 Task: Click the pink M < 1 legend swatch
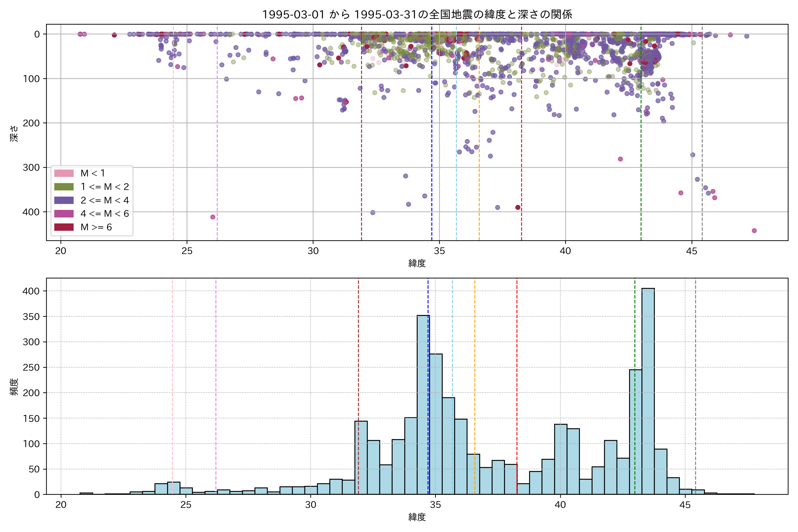click(x=64, y=173)
